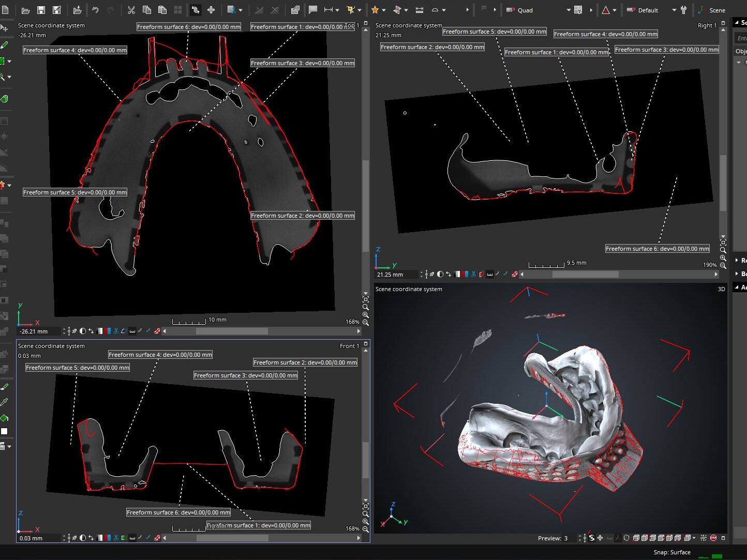Toggle contrast icon in Right view toolbar
The width and height of the screenshot is (747, 560).
point(440,275)
